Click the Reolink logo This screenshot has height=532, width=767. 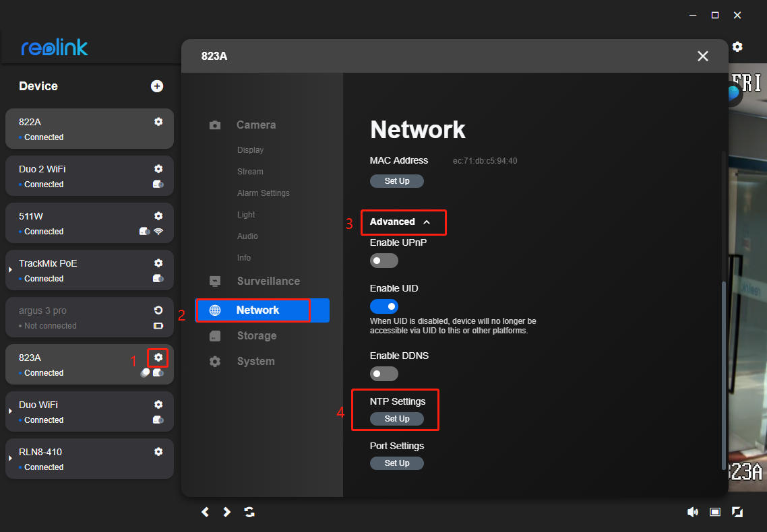(55, 47)
